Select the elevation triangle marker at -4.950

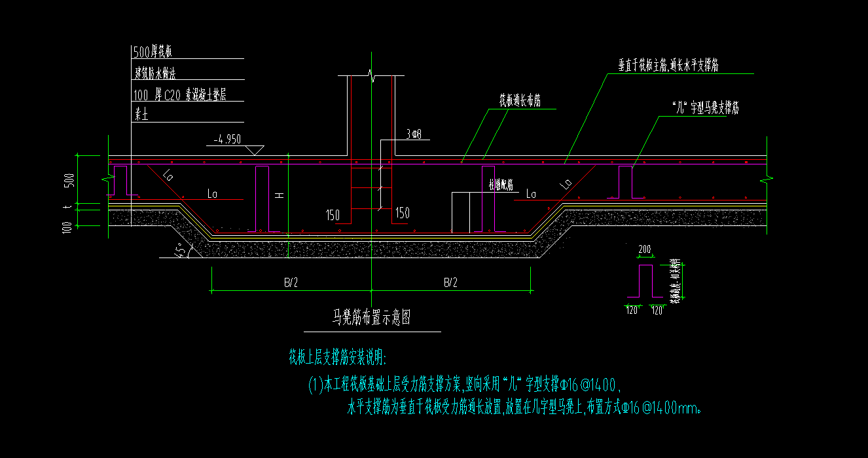256,150
